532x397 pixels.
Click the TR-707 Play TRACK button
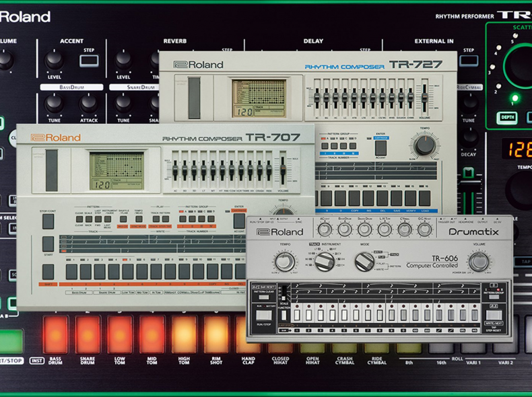click(156, 219)
